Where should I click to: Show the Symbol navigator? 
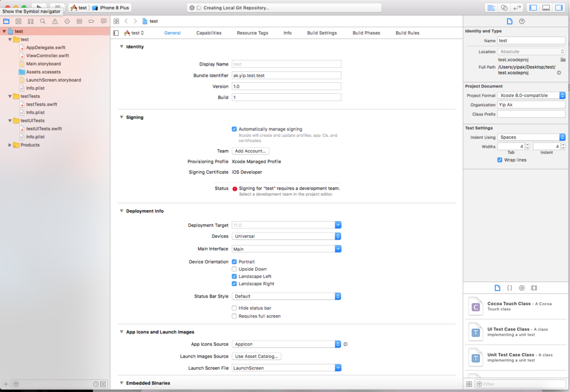click(x=31, y=22)
